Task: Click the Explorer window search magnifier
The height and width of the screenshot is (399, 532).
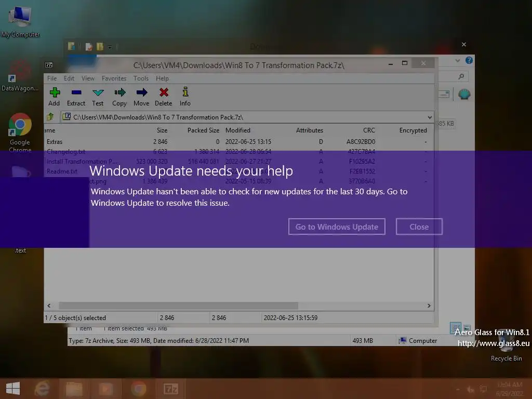Action: 461,77
